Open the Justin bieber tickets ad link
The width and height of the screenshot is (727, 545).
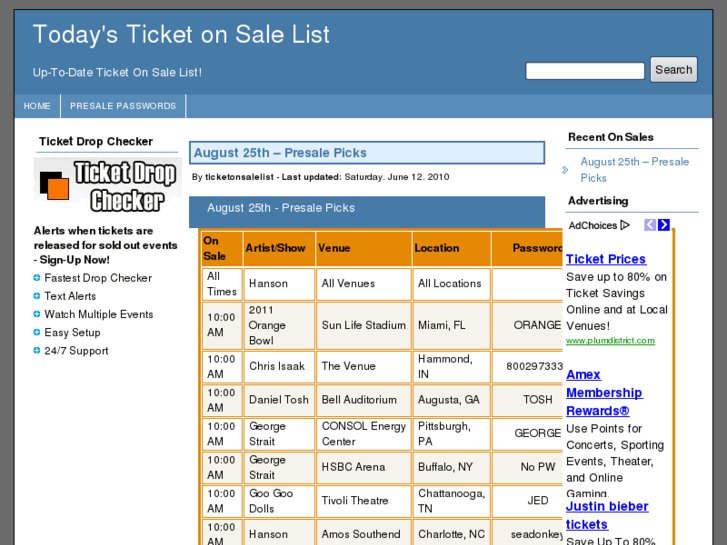[607, 515]
